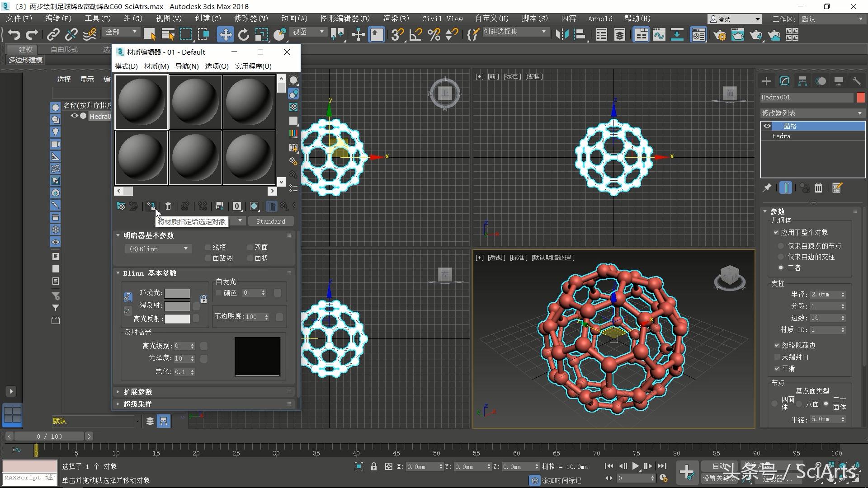Image resolution: width=868 pixels, height=488 pixels.
Task: Open the 全部 selection filter dropdown
Action: click(120, 32)
